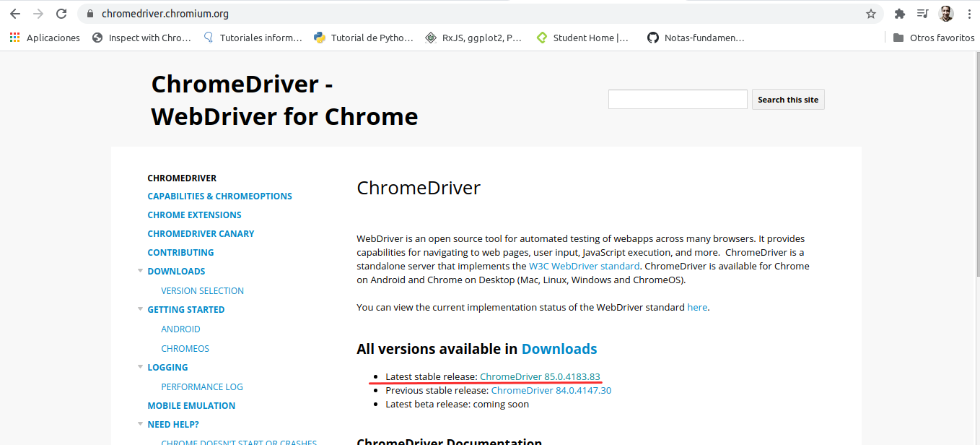Screen dimensions: 980x445
Task: Open the Logging sidebar link
Action: point(167,367)
